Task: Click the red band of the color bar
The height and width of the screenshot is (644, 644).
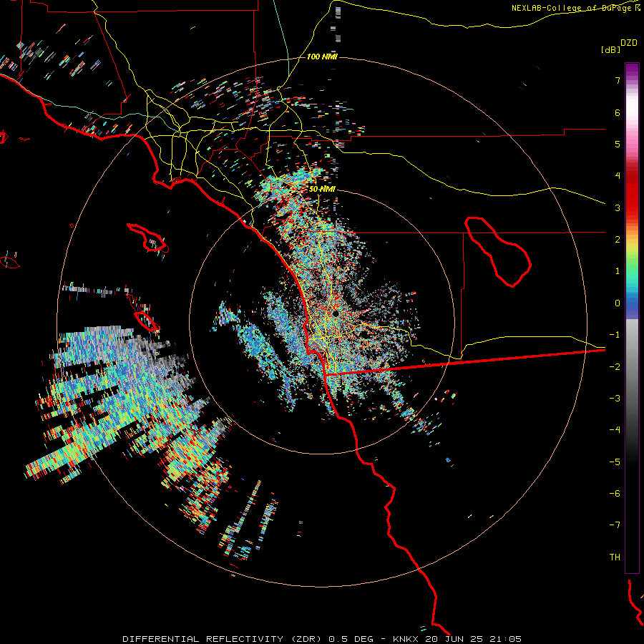Action: click(632, 193)
